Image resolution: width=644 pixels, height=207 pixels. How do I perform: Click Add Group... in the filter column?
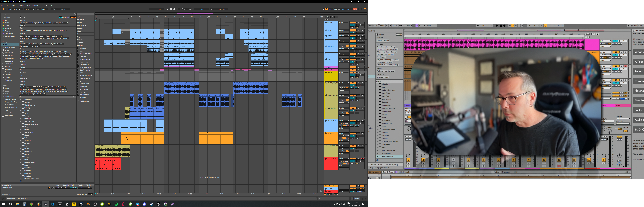point(83,101)
